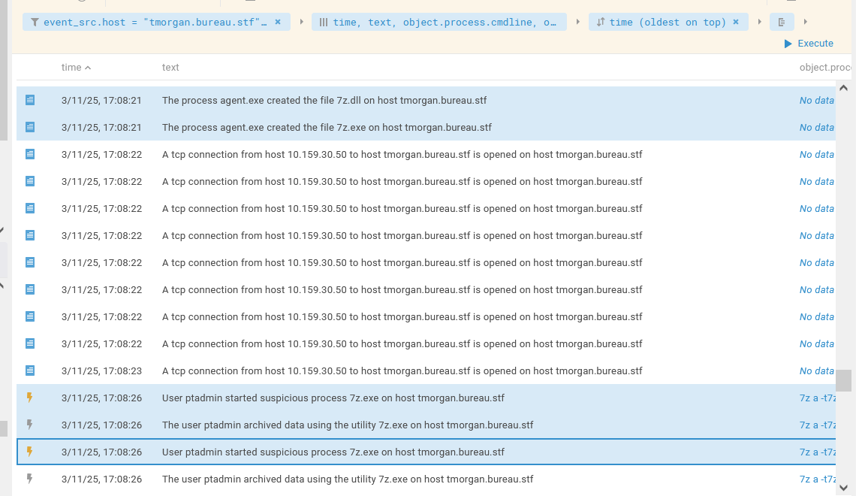The image size is (868, 496).
Task: Open the time (oldest on top) sort chip
Action: 661,22
